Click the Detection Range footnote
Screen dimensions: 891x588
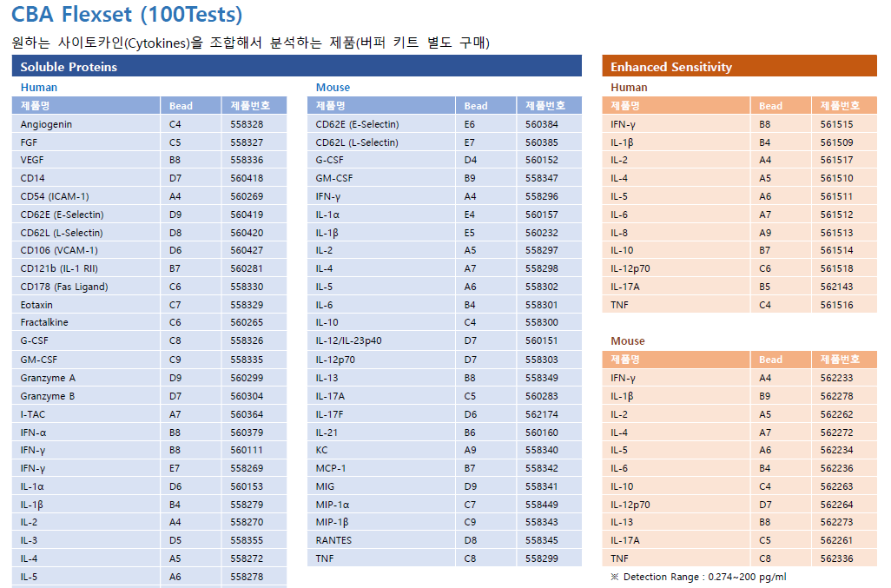(698, 577)
